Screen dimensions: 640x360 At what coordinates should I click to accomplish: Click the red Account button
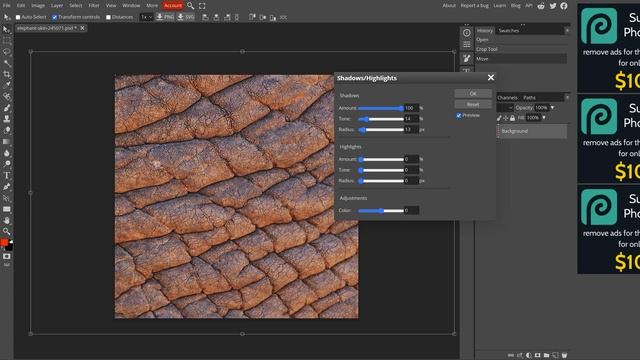[173, 6]
